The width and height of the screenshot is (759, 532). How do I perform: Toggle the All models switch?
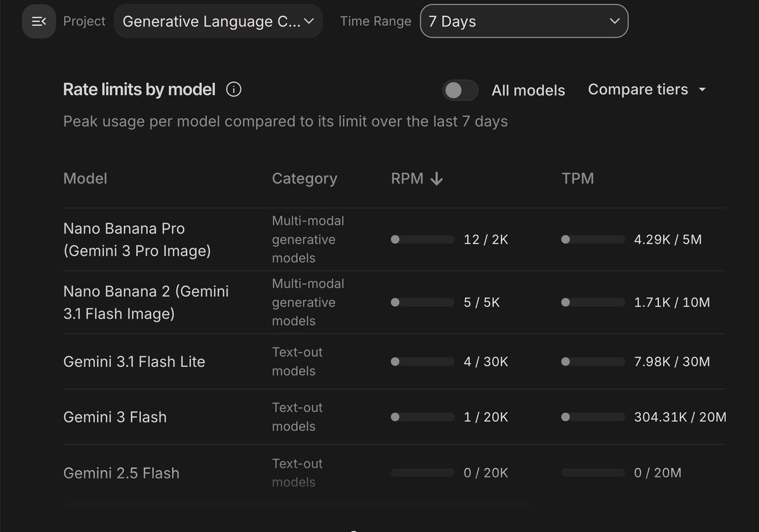point(460,90)
